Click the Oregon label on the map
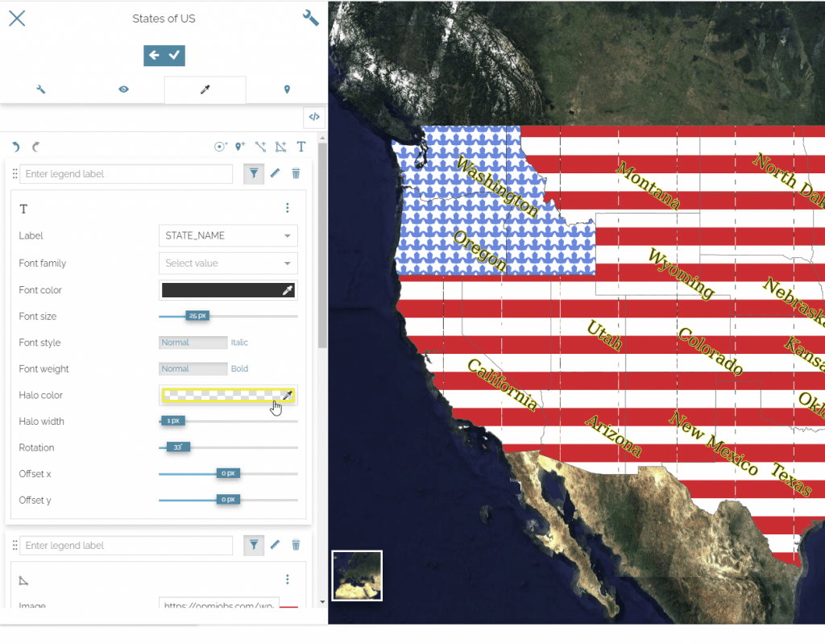 click(x=480, y=251)
